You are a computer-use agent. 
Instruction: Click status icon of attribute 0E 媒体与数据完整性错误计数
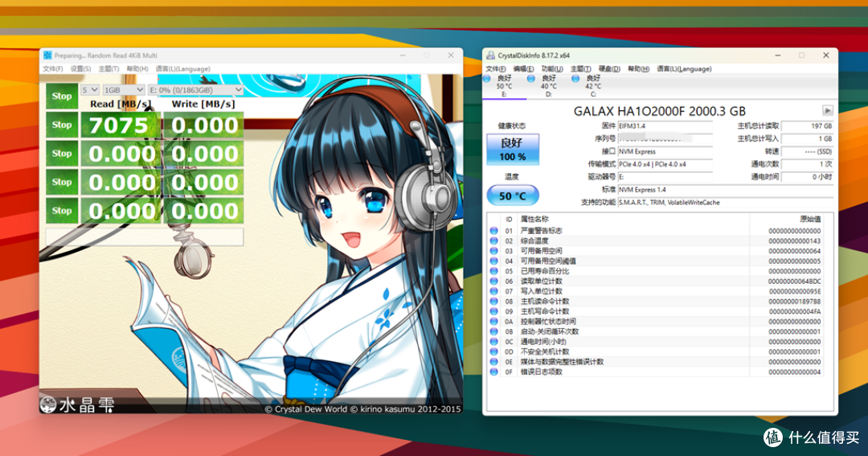[493, 362]
